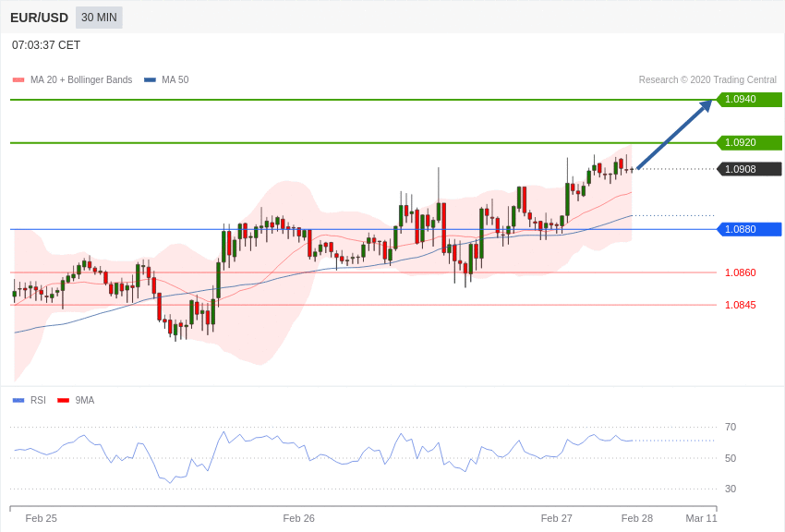Click the Research © 2020 Trading Central credit
Screen dimensions: 785x532
tap(707, 80)
